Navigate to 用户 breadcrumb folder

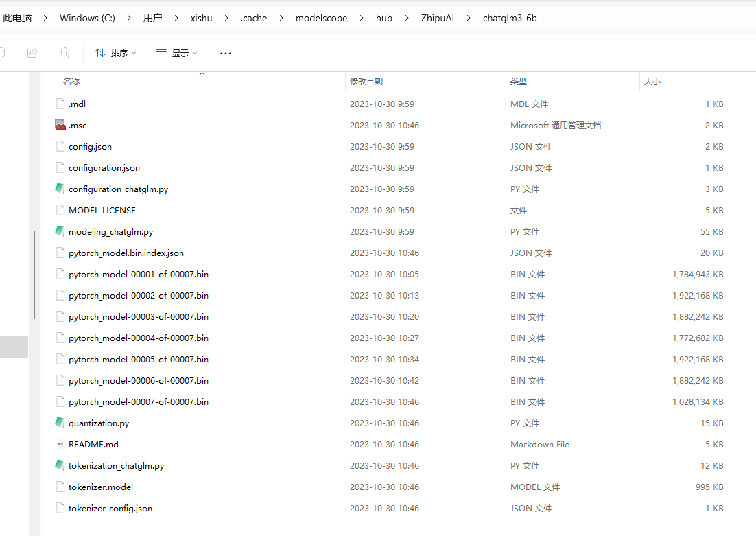(152, 18)
